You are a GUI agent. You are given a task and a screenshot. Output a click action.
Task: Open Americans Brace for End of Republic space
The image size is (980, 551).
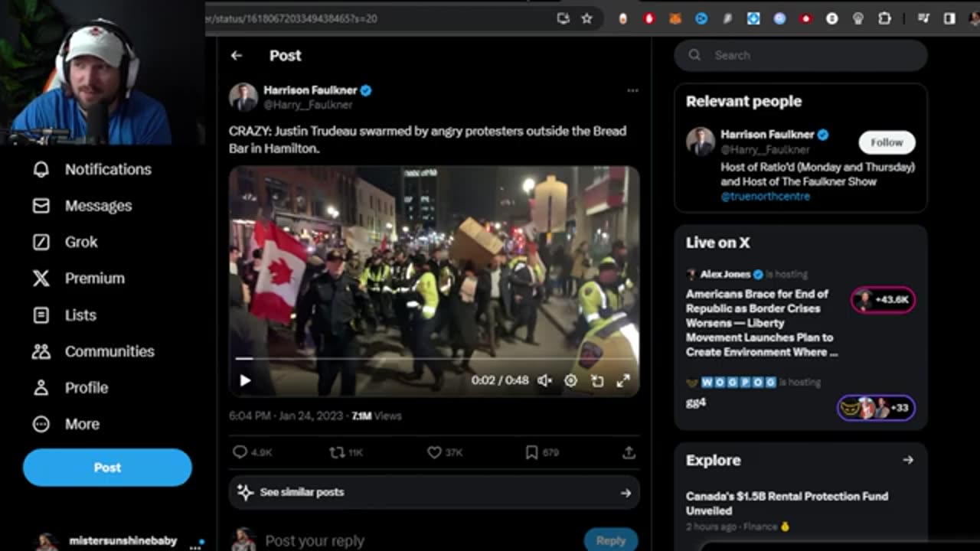tap(762, 323)
